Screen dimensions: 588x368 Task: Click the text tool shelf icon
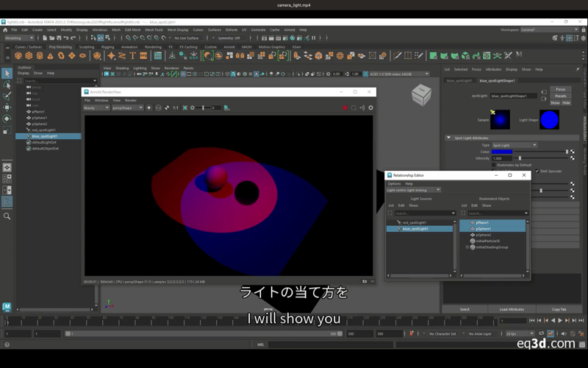point(133,56)
